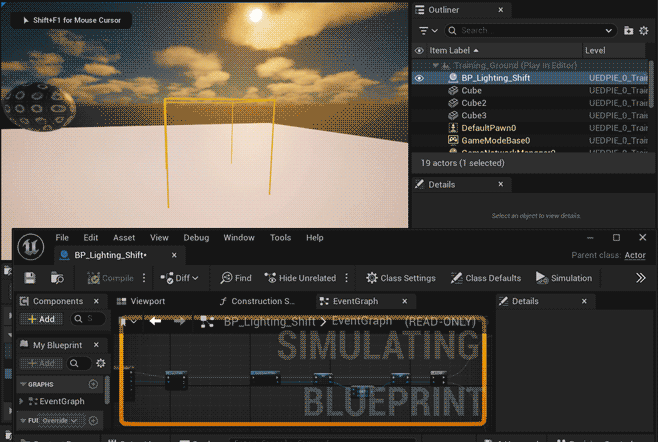
Task: Close the BP_Lighting_Shift editor tab
Action: [174, 255]
